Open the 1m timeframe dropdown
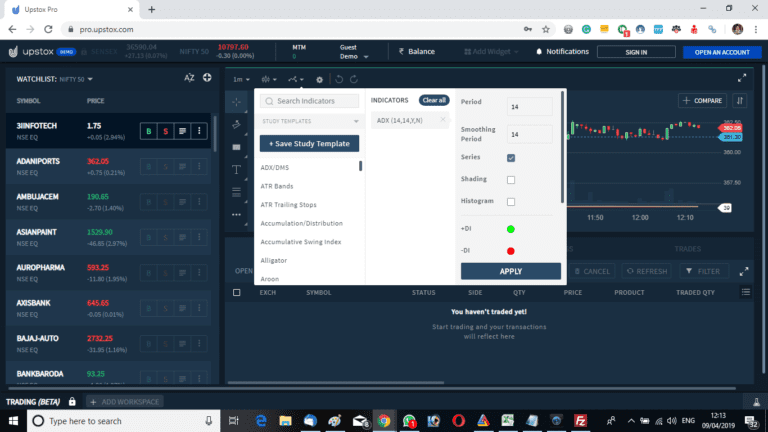768x432 pixels. click(240, 78)
